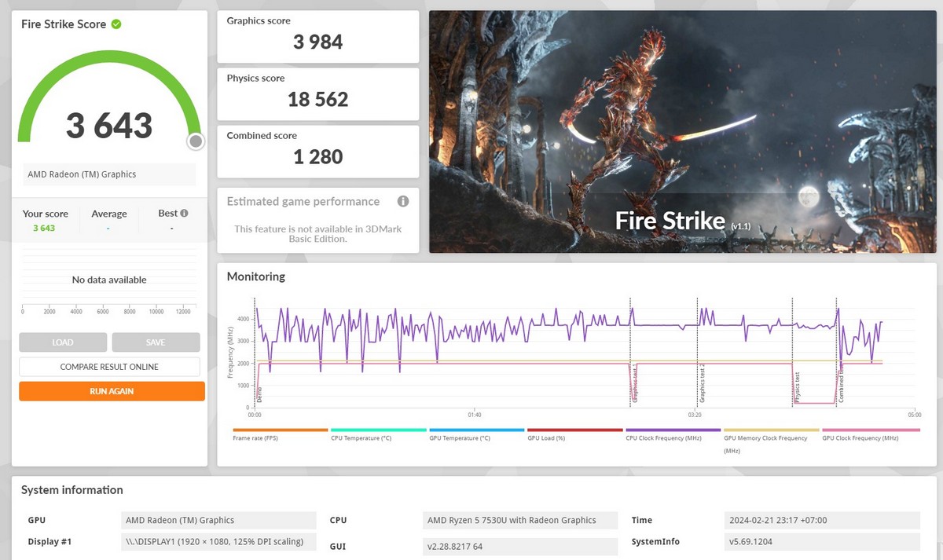Toggle CPU Temperature teal legend swatch
The width and height of the screenshot is (943, 560).
[379, 430]
